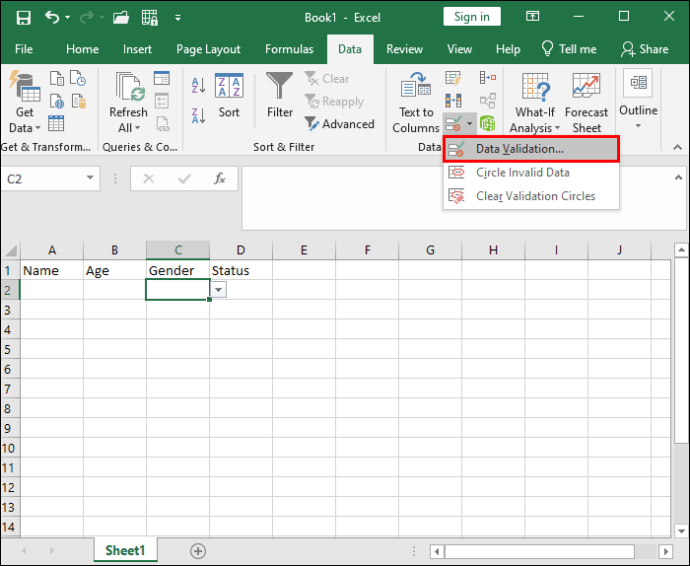Select Circle Invalid Data menu entry
Image resolution: width=690 pixels, height=566 pixels.
522,172
